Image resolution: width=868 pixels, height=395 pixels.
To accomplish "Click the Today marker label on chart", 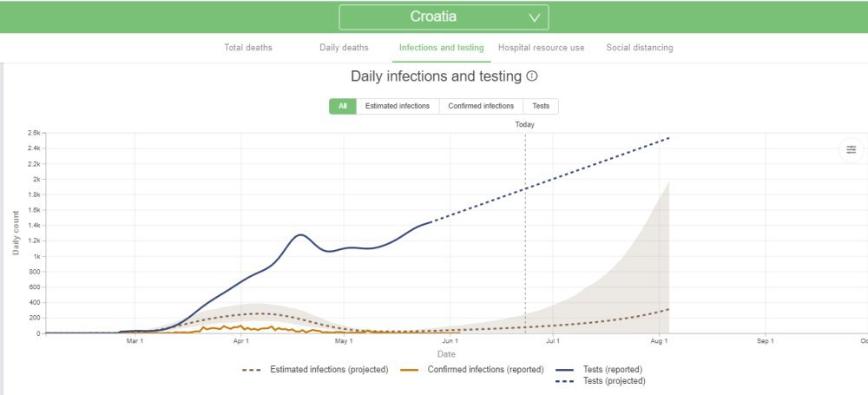I will [x=524, y=124].
